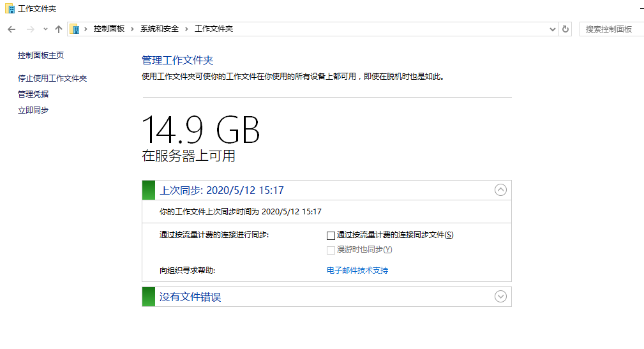Open the 电子邮件技术支持 link
Viewport: 644px width, 349px height.
coord(357,271)
